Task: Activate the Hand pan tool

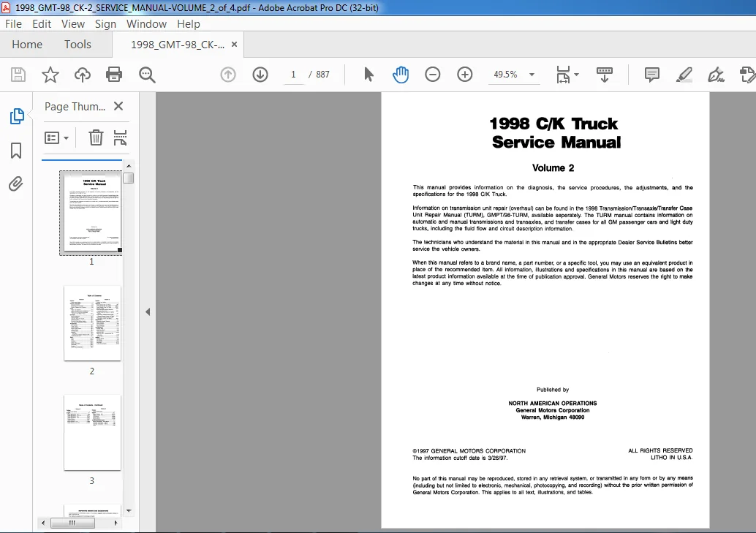Action: [400, 75]
